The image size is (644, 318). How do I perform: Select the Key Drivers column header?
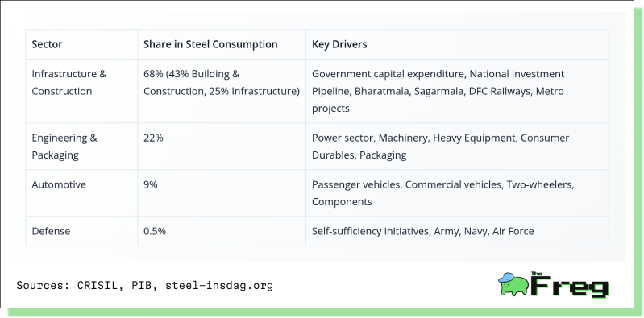point(339,44)
